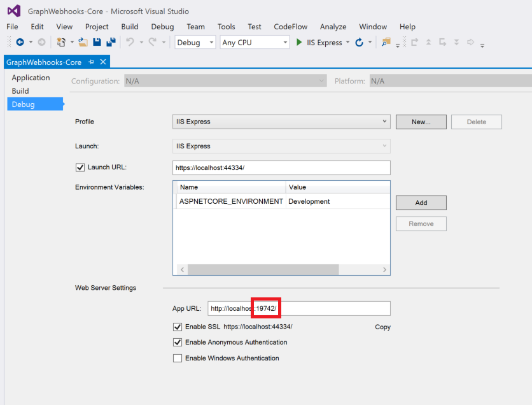Click the environment variables horizontal scrollbar thumb
The image size is (532, 405).
(263, 269)
